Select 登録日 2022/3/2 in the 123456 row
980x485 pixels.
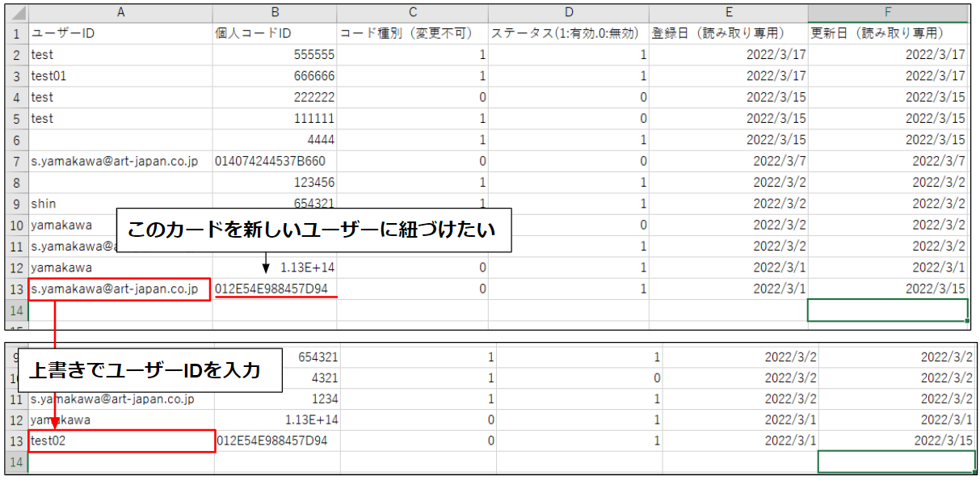(729, 182)
